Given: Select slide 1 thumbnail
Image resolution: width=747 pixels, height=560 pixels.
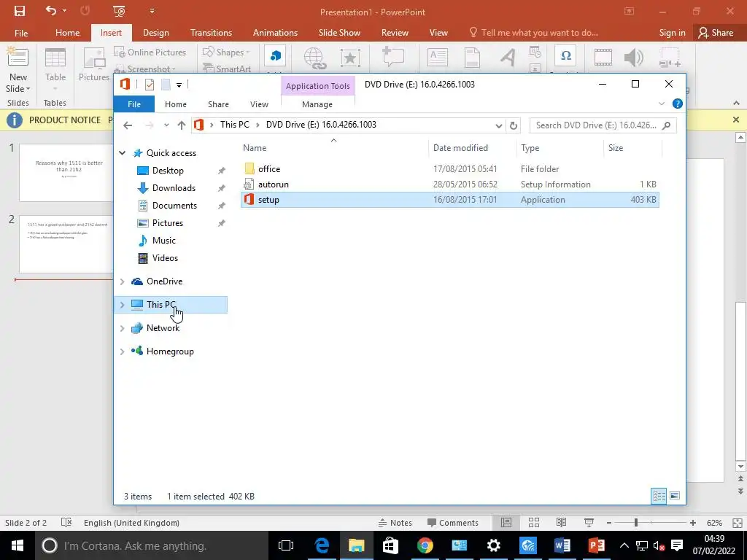Looking at the screenshot, I should 66,173.
